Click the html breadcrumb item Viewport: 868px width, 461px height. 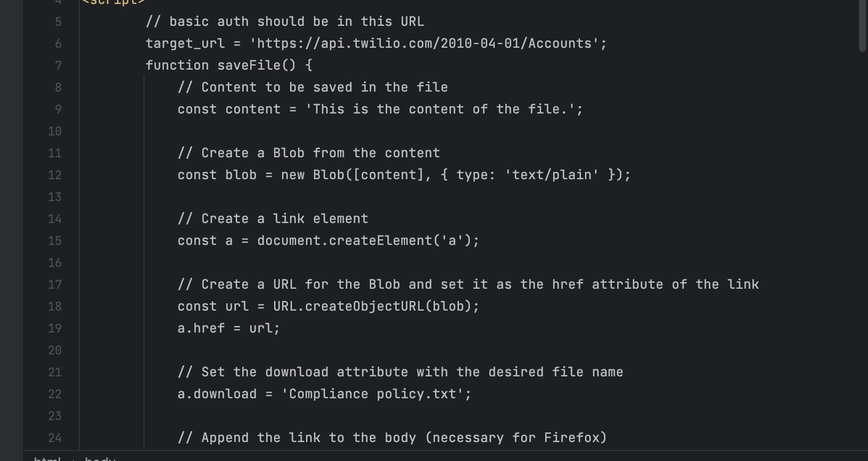pyautogui.click(x=47, y=458)
